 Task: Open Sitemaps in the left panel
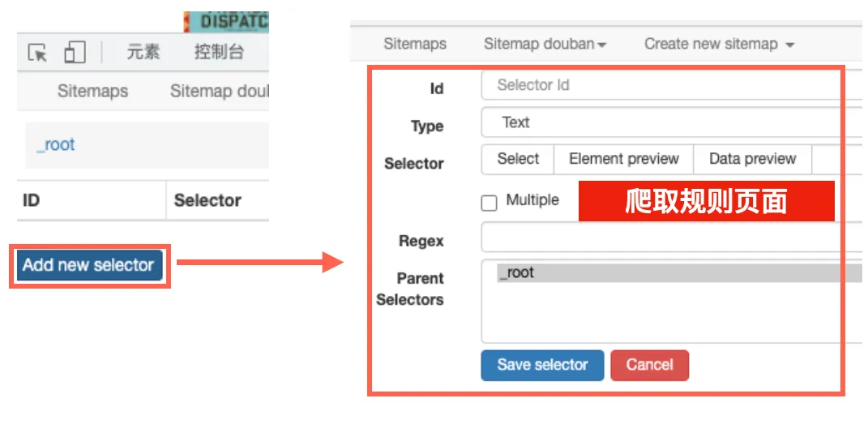coord(92,91)
